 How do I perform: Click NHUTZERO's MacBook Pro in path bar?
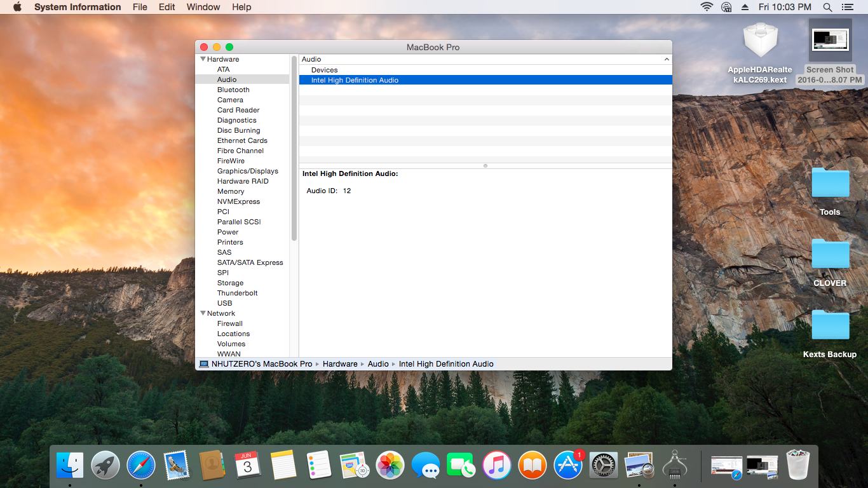point(262,364)
